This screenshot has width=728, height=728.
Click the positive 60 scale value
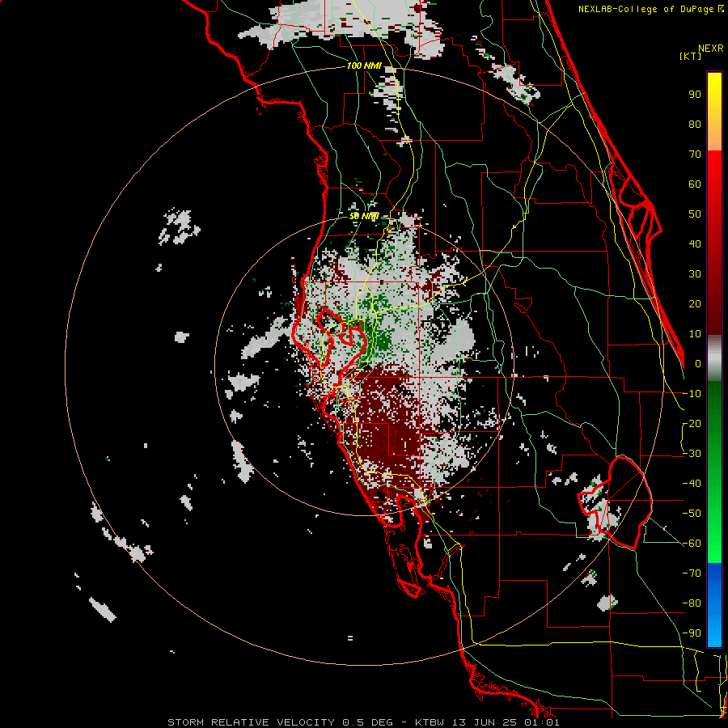click(695, 184)
